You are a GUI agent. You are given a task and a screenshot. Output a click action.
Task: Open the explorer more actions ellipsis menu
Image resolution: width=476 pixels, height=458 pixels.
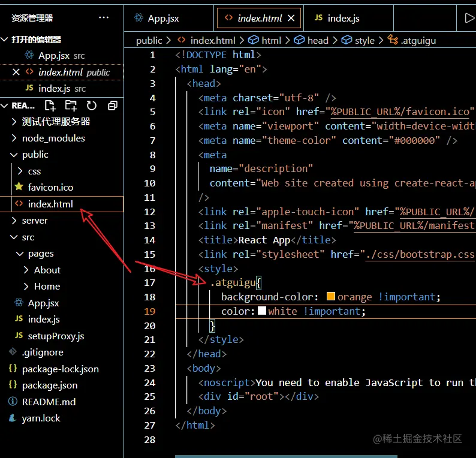coord(104,17)
